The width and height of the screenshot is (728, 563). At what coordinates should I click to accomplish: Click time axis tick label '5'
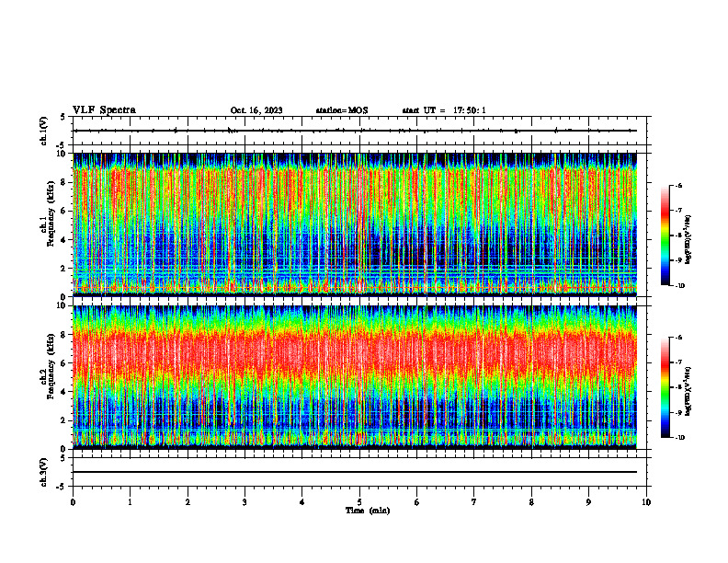pos(359,502)
